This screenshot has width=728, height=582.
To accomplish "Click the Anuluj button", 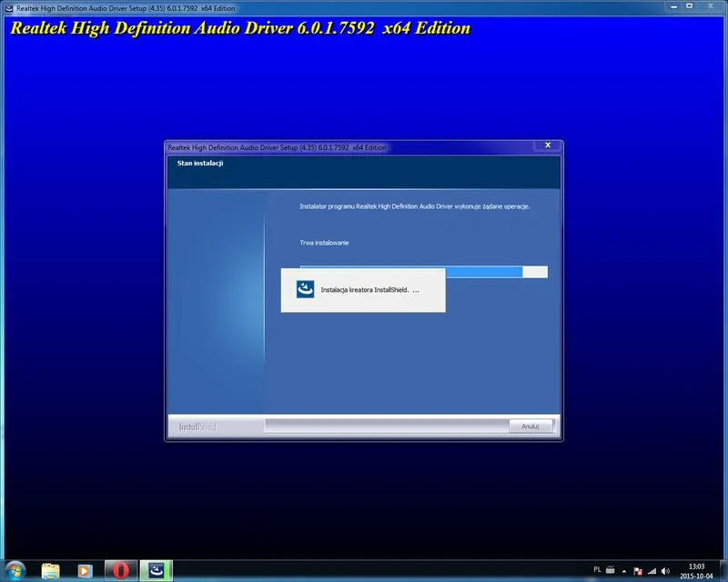I will (531, 426).
